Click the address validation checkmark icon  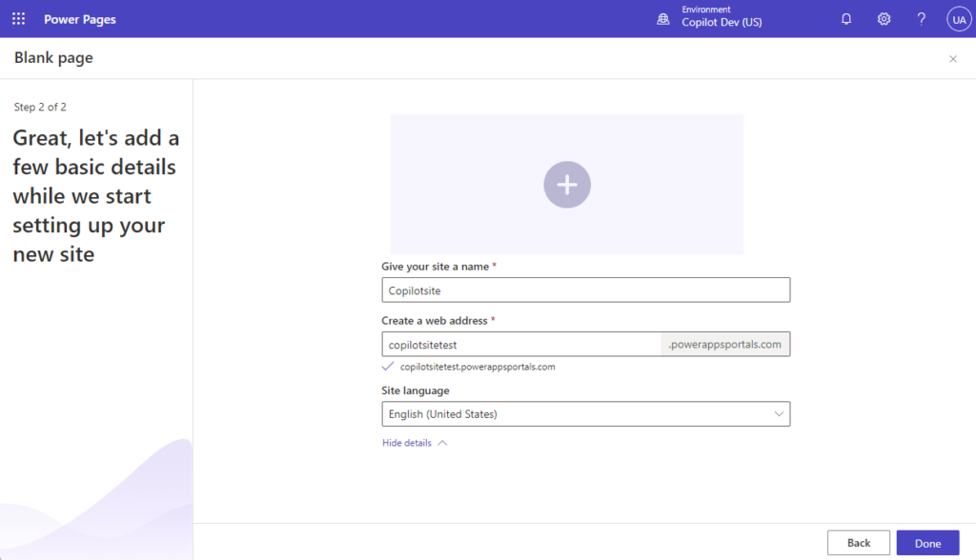(388, 367)
